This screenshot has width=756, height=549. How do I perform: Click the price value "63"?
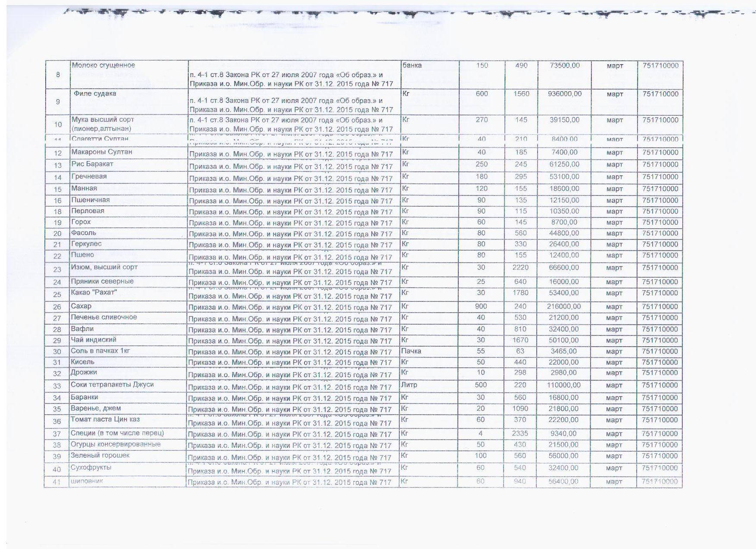pos(520,351)
